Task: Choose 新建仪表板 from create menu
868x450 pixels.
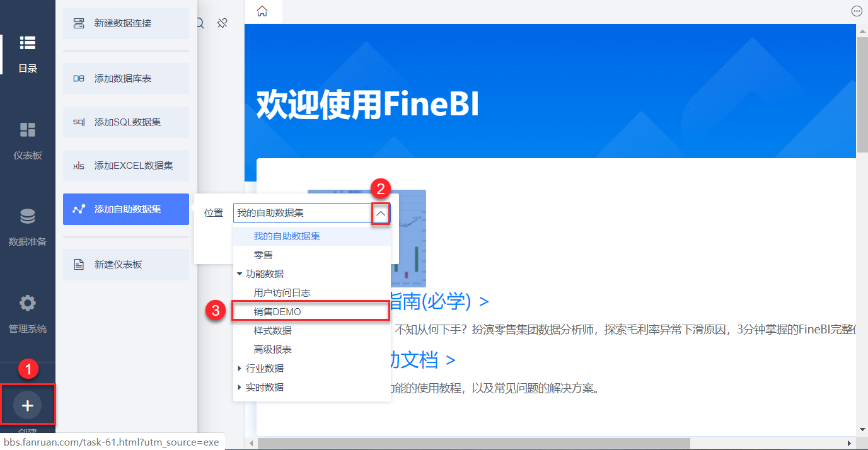Action: 126,265
